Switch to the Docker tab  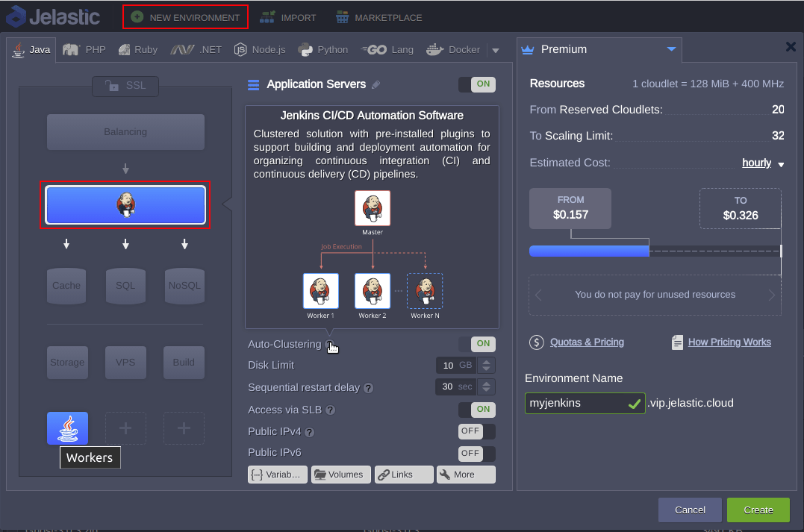click(x=453, y=50)
